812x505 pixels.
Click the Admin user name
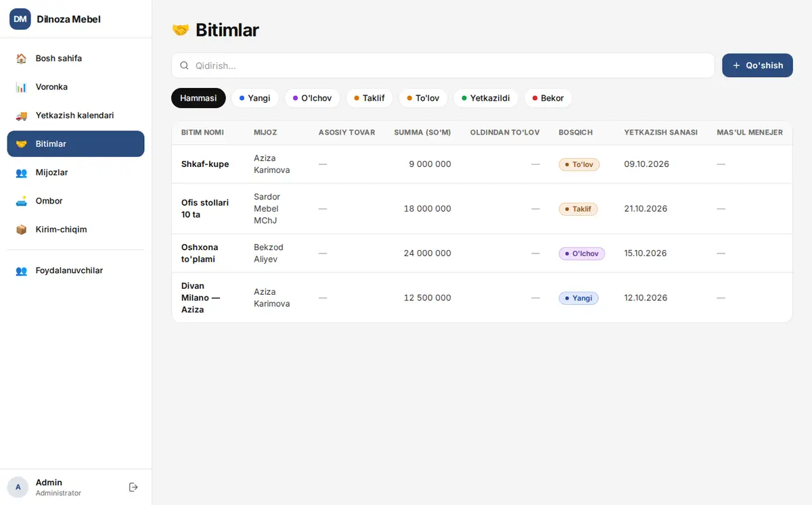[x=49, y=483]
